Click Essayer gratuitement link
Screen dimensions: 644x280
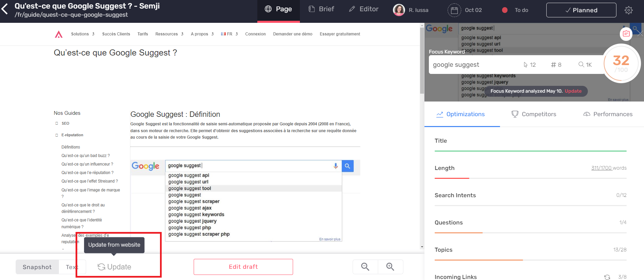340,34
